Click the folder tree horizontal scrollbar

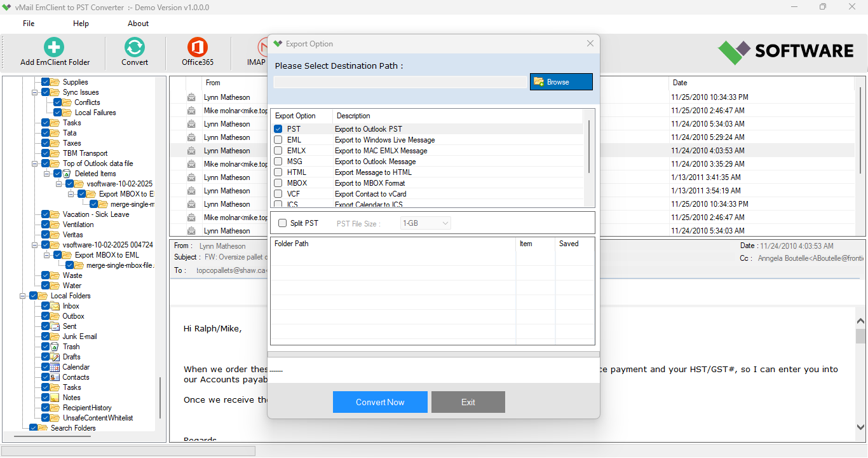point(51,437)
